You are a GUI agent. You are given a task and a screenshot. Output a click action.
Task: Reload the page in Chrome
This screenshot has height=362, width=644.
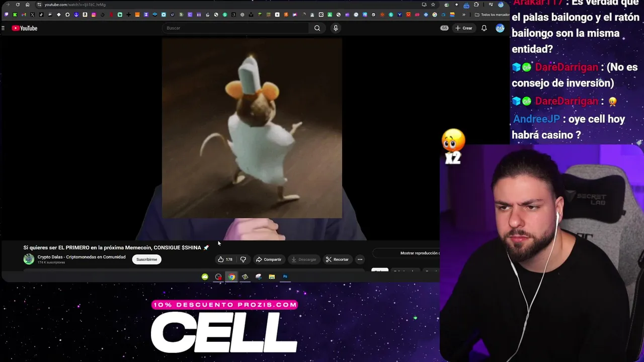[18, 5]
